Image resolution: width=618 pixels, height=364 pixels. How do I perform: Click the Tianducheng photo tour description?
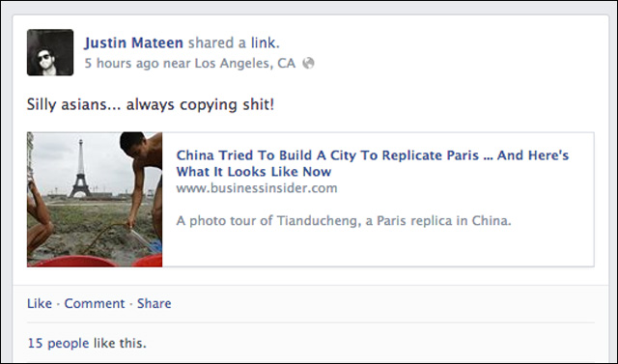coord(344,220)
